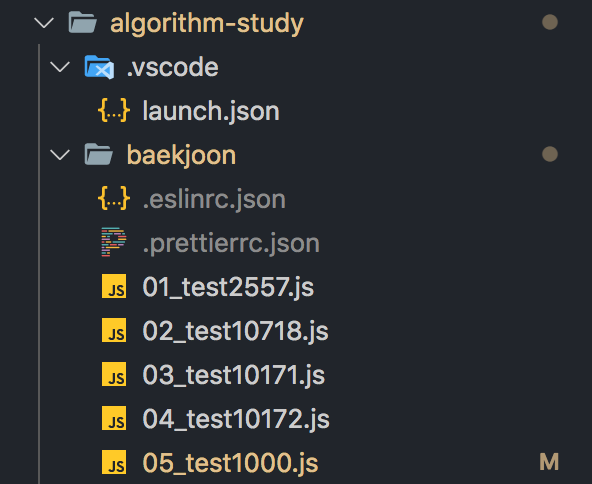Screen dimensions: 592x484
Task: Click the .eslinrc.json braces icon
Action: tap(114, 198)
